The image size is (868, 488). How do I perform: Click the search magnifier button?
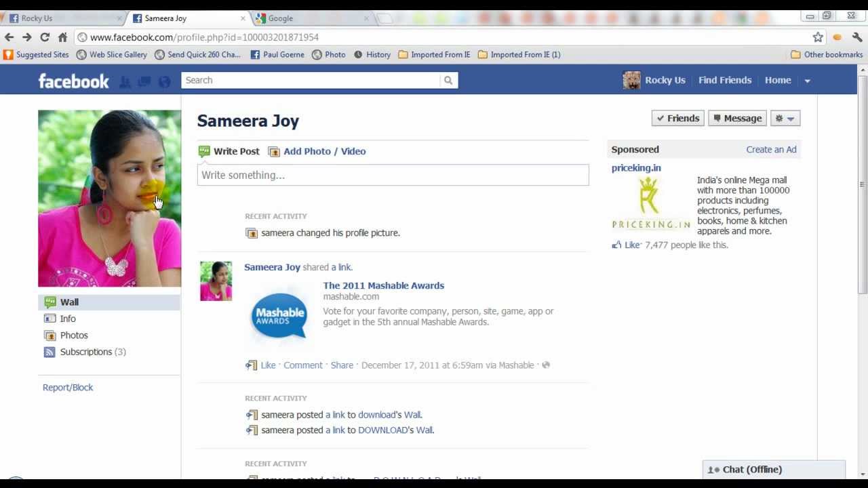coord(448,80)
